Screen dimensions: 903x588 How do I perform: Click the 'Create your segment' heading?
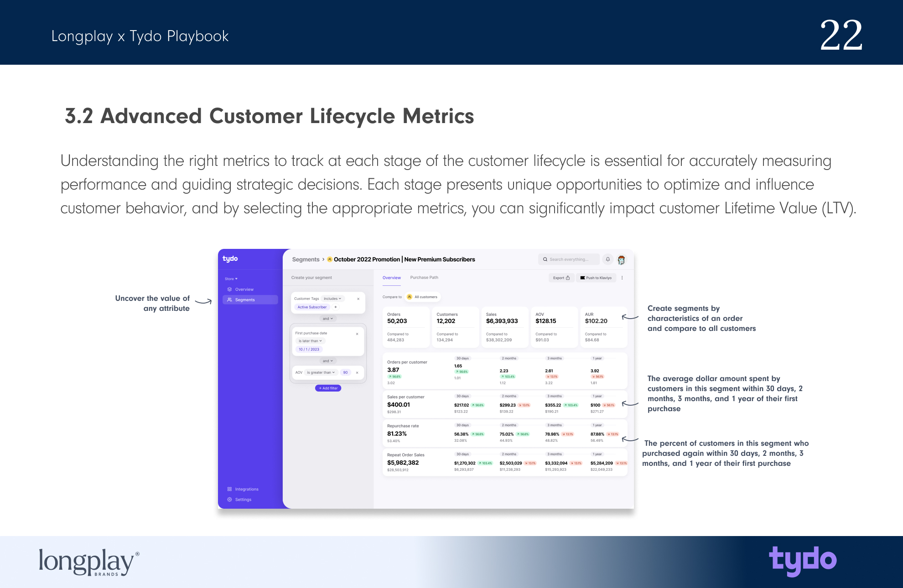311,278
